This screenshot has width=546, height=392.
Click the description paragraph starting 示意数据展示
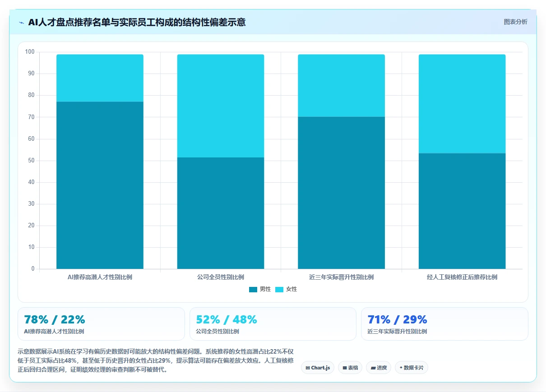[156, 360]
